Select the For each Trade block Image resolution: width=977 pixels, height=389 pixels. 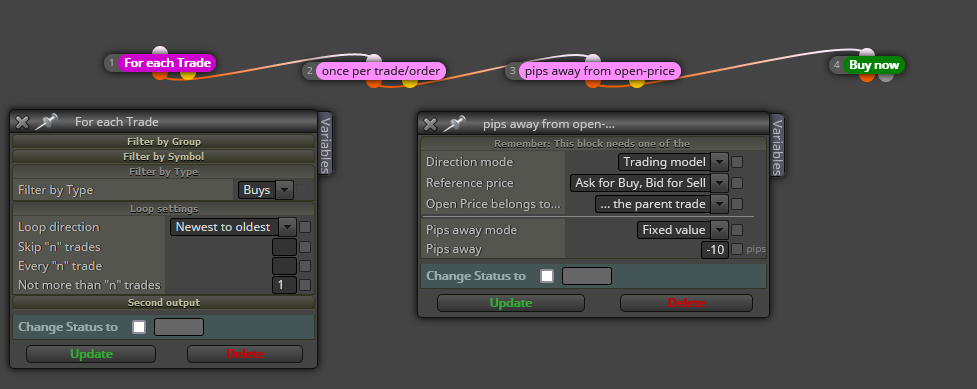pyautogui.click(x=167, y=62)
